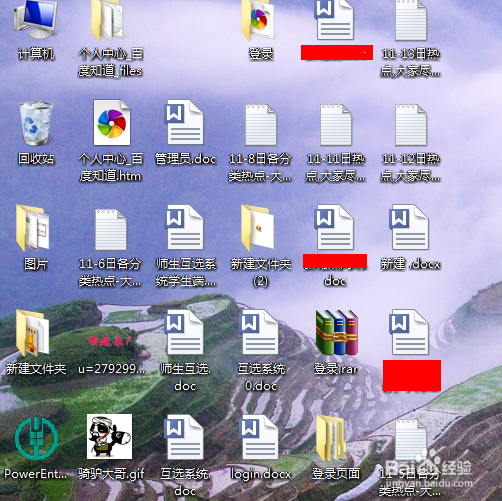
Task: Open the 互选系统0.doc document
Action: [260, 332]
